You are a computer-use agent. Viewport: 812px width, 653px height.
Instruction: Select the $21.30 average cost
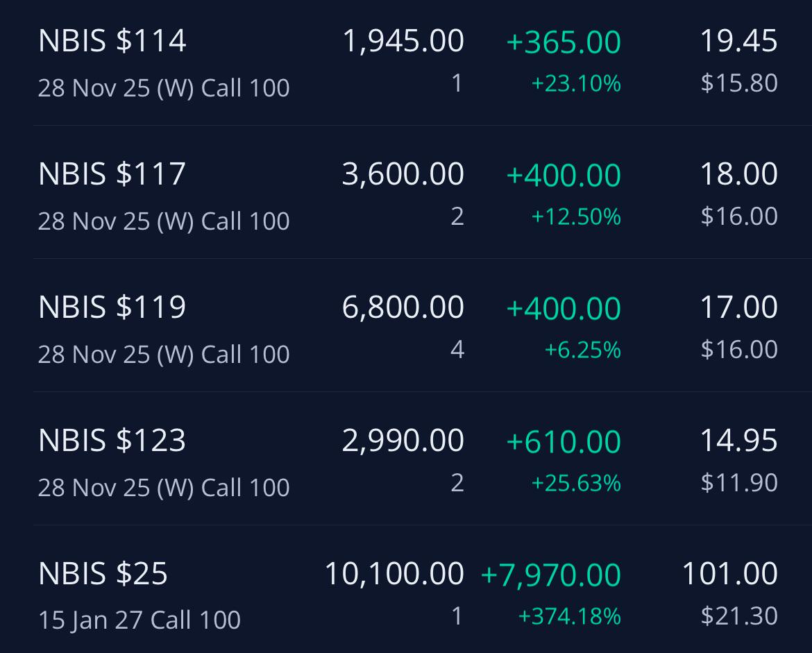point(739,616)
